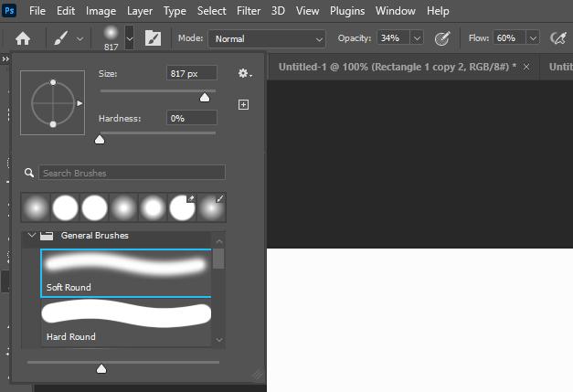Viewport: 573px width, 392px height.
Task: Toggle the Brush Settings panel icon
Action: [x=153, y=38]
